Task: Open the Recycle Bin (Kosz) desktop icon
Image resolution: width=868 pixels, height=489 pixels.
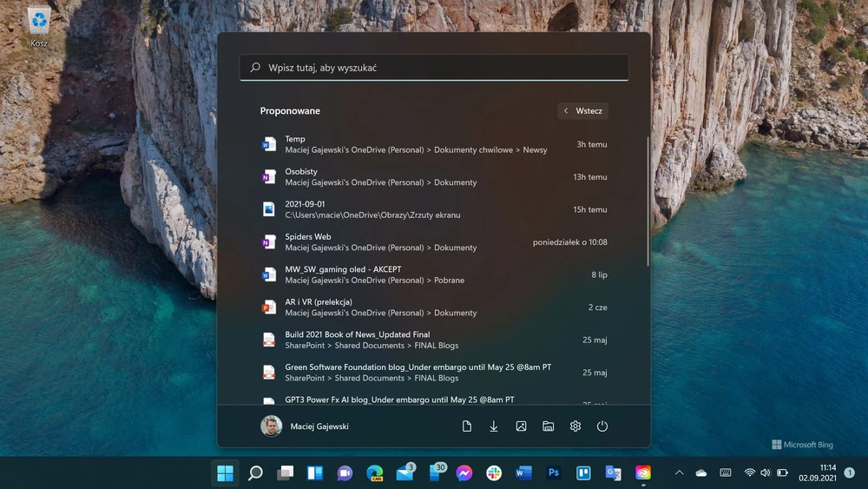Action: pyautogui.click(x=39, y=27)
